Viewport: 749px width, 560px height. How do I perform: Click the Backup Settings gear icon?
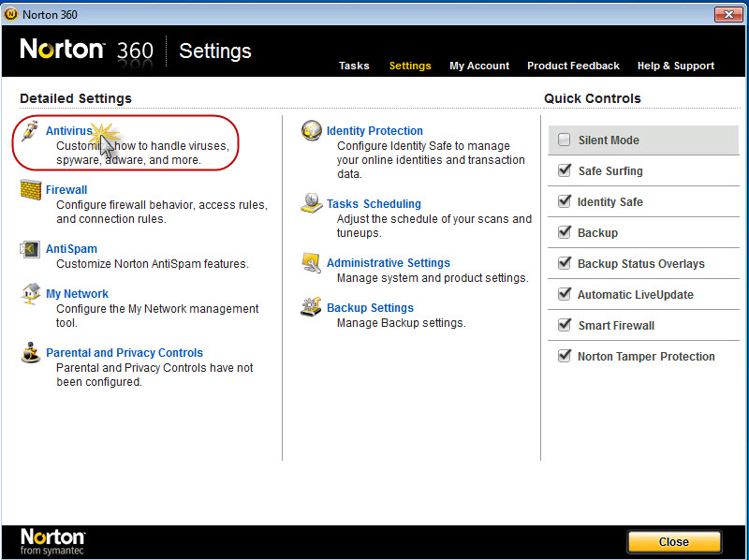click(x=311, y=307)
